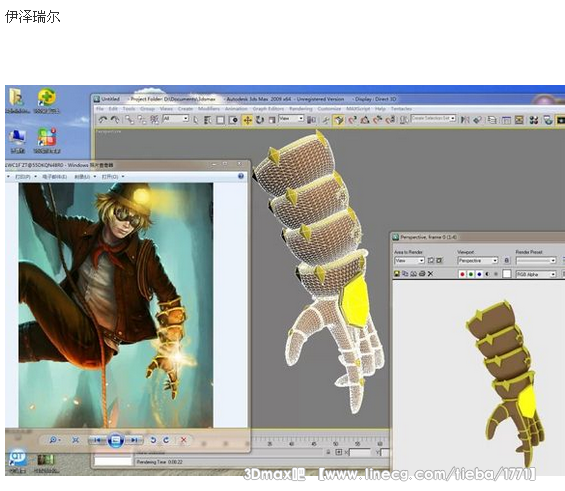The image size is (565, 491).
Task: Select the Bind to Space Warp tool
Action: [154, 120]
